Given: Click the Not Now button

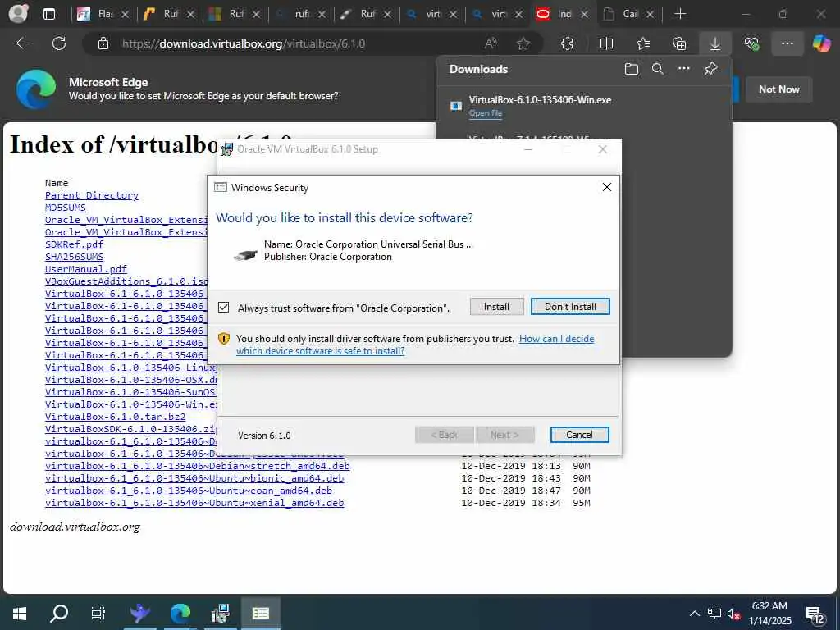Looking at the screenshot, I should point(779,89).
